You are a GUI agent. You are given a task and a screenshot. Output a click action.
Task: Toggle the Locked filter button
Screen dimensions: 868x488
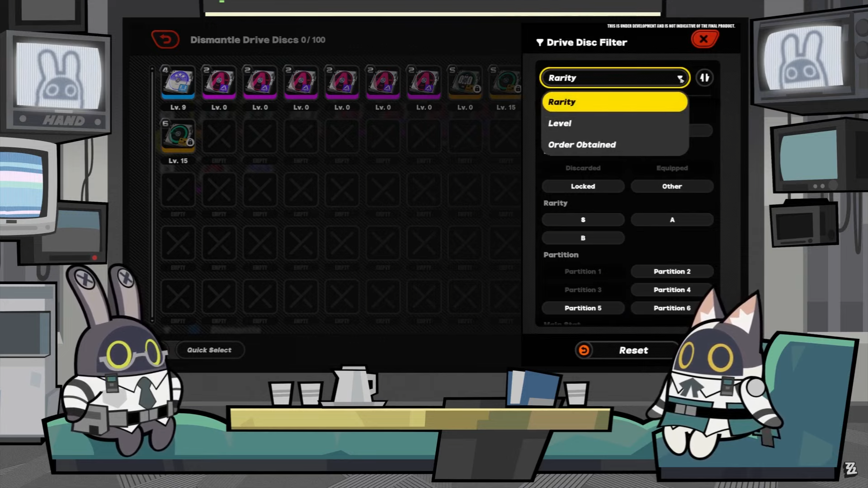pos(582,186)
